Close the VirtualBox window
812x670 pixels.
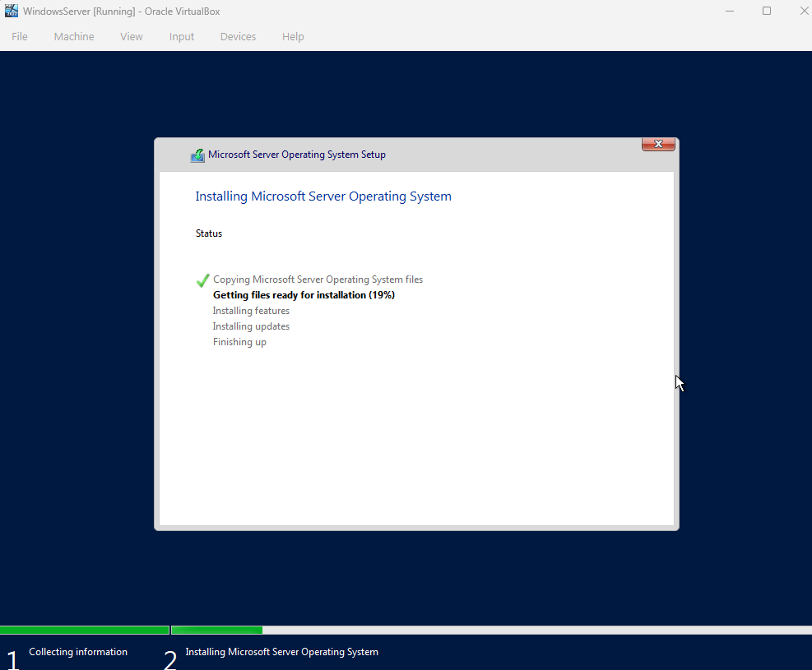[x=805, y=11]
